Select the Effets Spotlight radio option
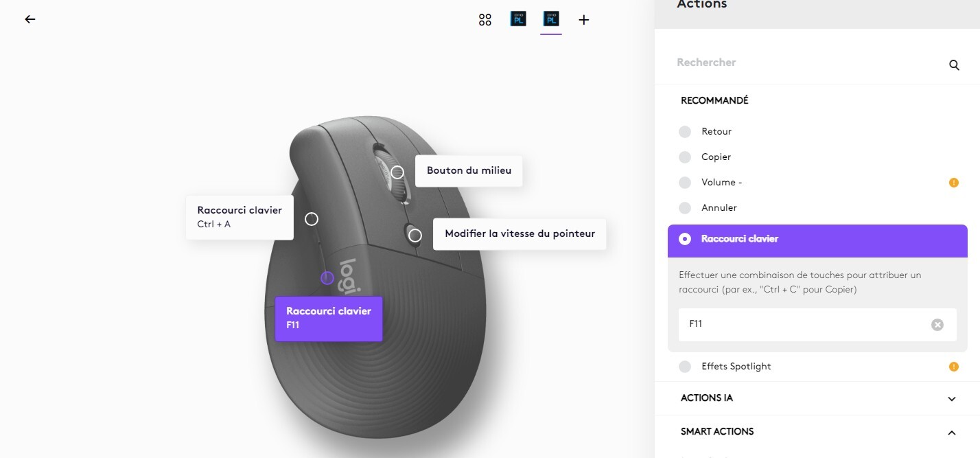 [x=685, y=367]
